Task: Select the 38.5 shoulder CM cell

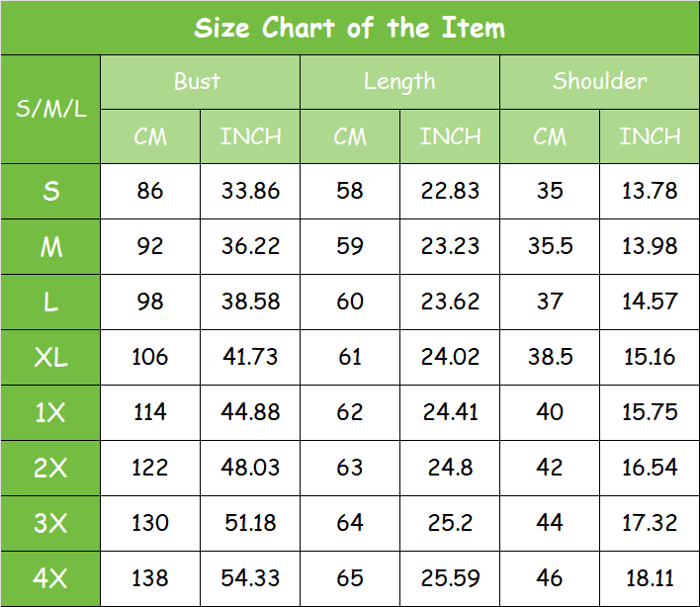Action: tap(550, 357)
